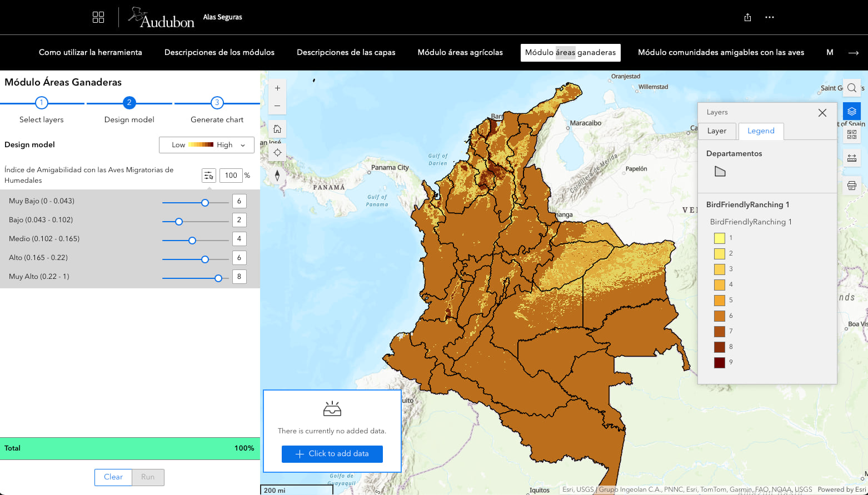
Task: Open the basemap gallery
Action: click(851, 134)
